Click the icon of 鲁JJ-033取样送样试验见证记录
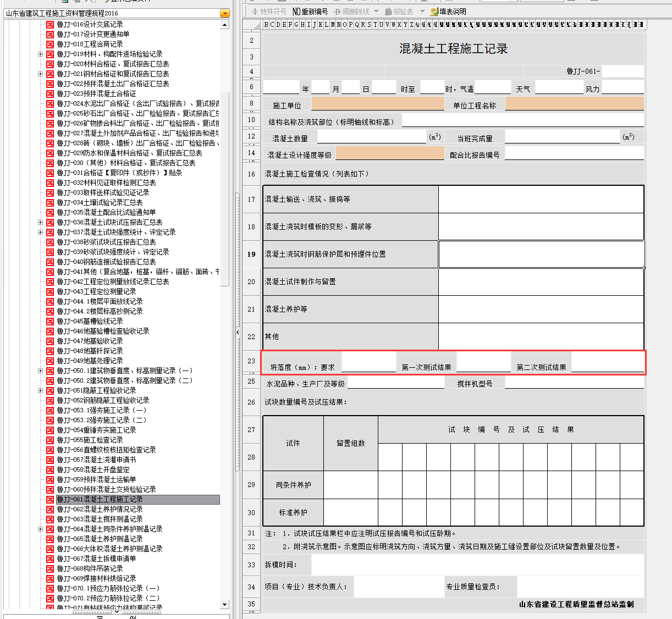The image size is (672, 619). 50,192
